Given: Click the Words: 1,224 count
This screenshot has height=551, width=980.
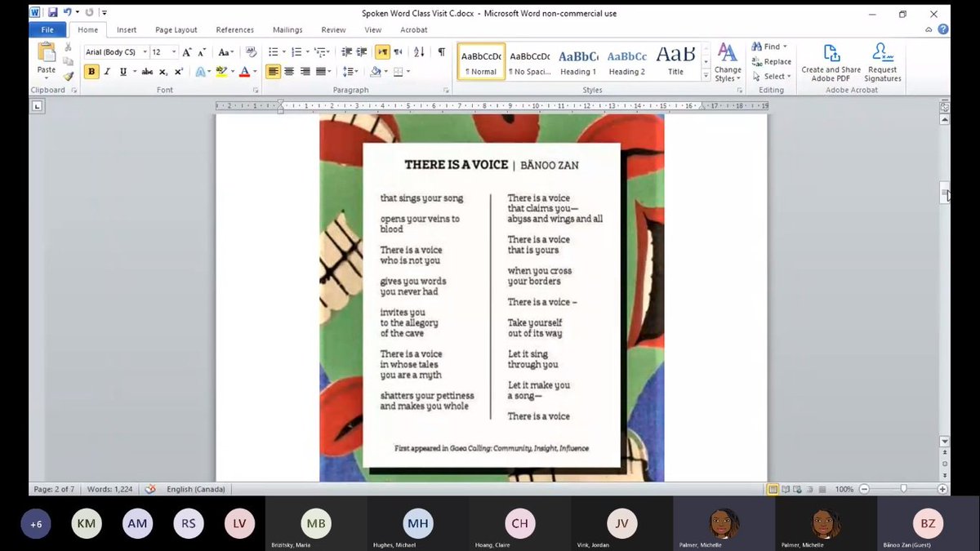Looking at the screenshot, I should click(110, 489).
